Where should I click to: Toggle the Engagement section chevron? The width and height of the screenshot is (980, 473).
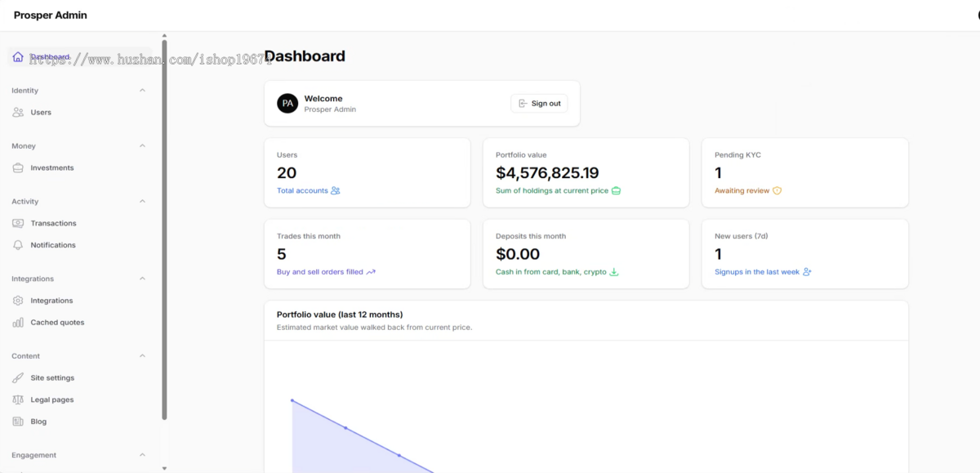click(142, 455)
